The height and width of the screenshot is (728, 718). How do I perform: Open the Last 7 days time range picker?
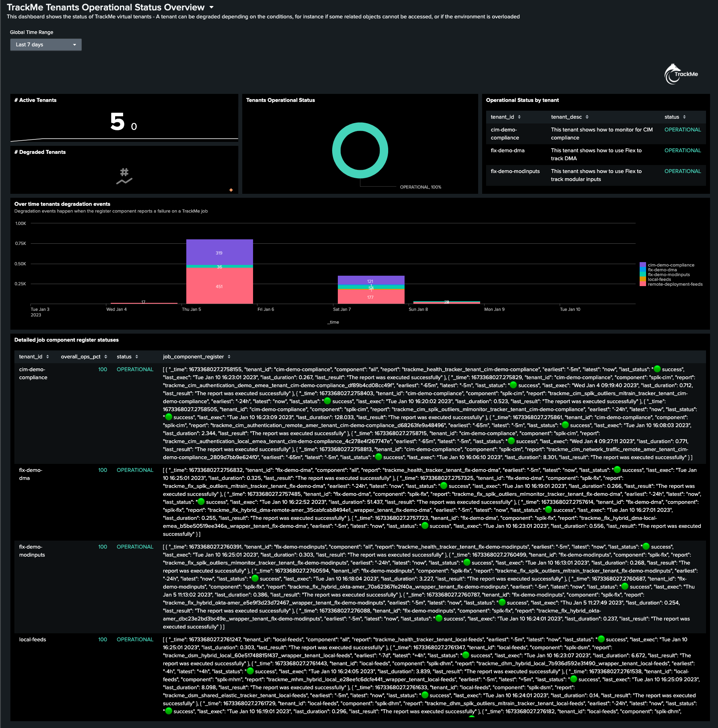click(46, 45)
